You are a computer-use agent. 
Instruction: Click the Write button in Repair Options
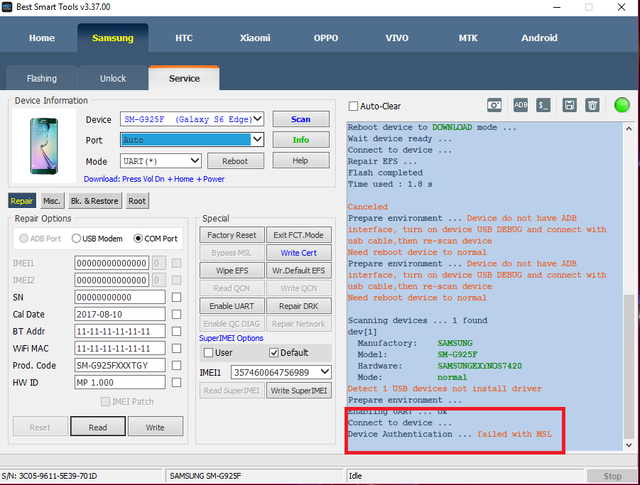(x=155, y=427)
